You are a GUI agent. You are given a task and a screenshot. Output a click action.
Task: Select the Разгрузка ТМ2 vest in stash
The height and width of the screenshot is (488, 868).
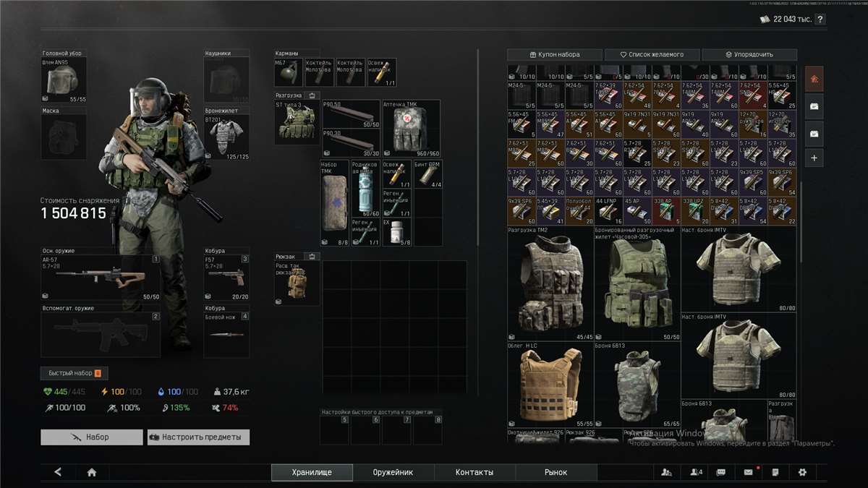coord(550,283)
